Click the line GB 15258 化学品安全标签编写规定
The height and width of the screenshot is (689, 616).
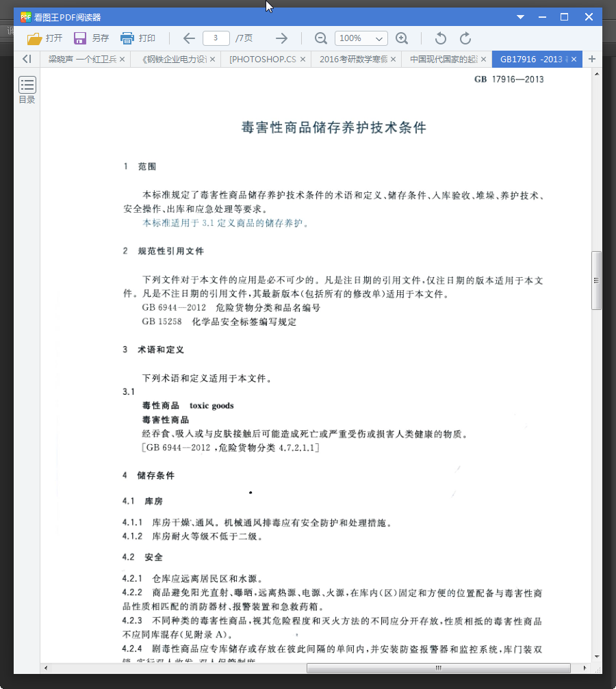coord(219,322)
